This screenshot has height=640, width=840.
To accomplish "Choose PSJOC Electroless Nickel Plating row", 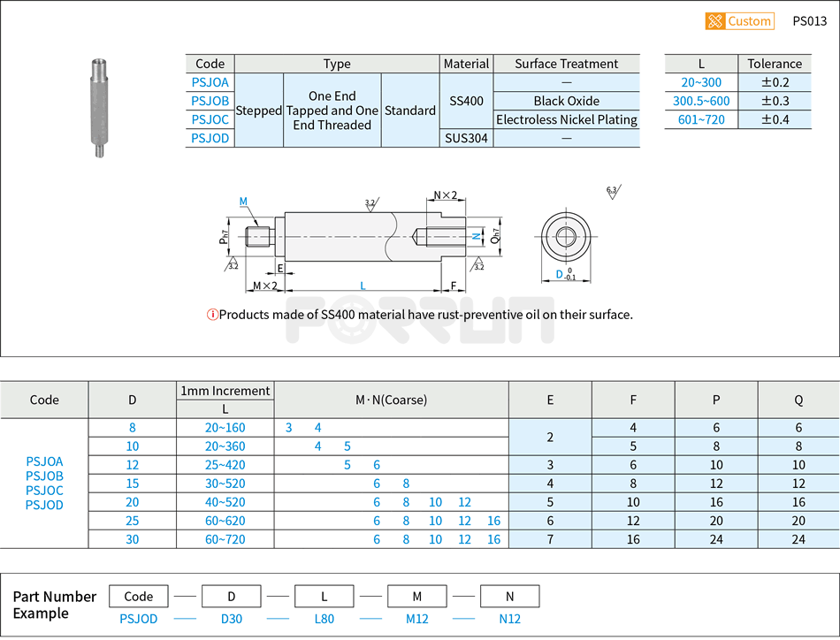I will click(x=209, y=119).
